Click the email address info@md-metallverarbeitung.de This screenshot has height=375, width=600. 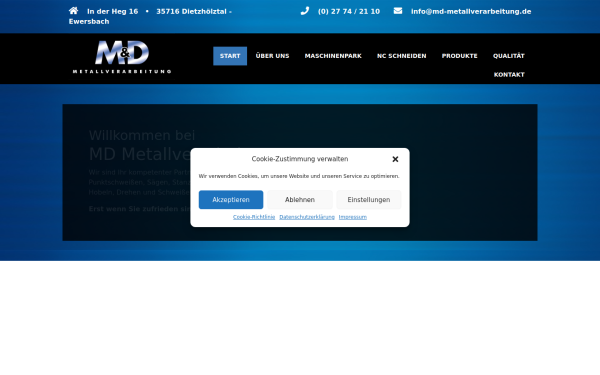tap(471, 11)
